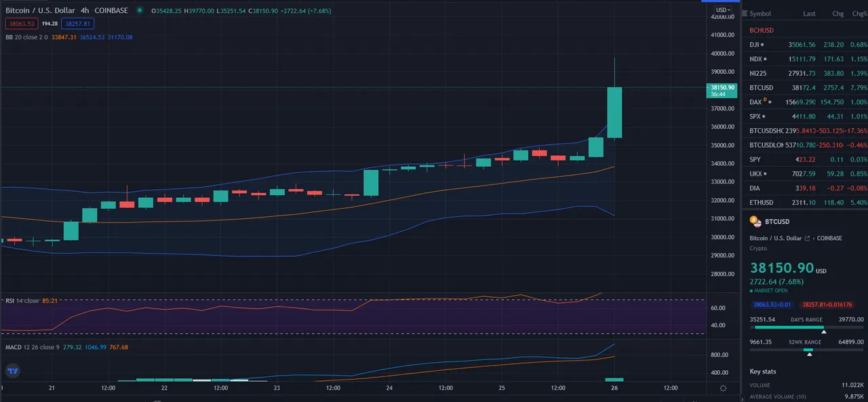Viewport: 868px width, 402px height.
Task: Select the DIA row in the watchlist
Action: pos(806,188)
